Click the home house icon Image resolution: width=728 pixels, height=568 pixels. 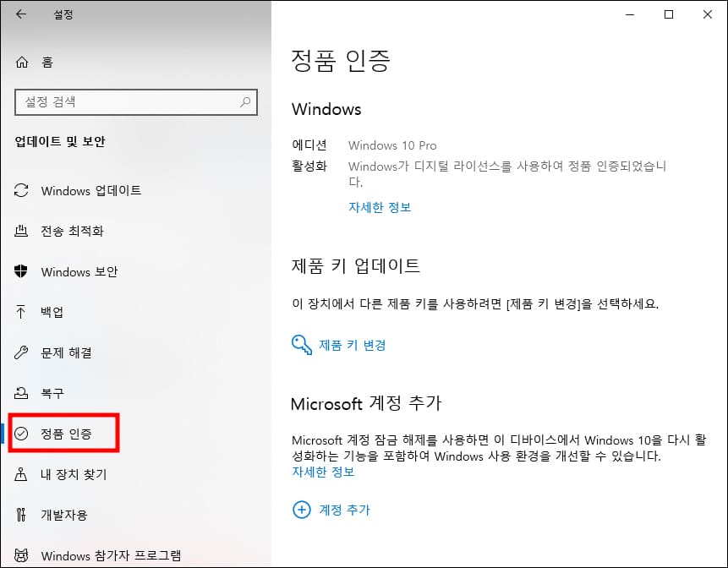pyautogui.click(x=22, y=62)
